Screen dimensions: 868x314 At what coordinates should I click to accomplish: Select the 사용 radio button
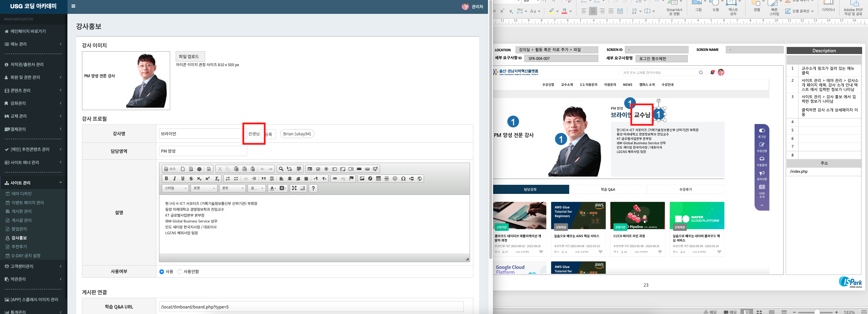pyautogui.click(x=161, y=272)
